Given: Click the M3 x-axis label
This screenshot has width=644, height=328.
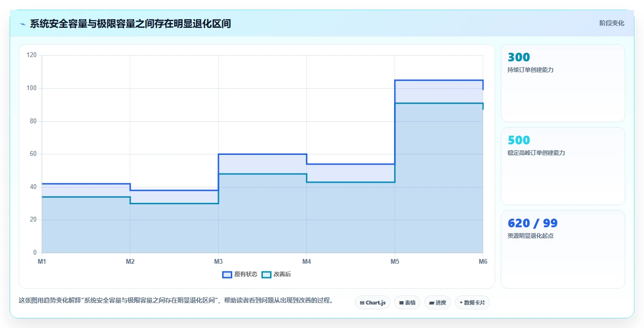Looking at the screenshot, I should click(x=218, y=262).
